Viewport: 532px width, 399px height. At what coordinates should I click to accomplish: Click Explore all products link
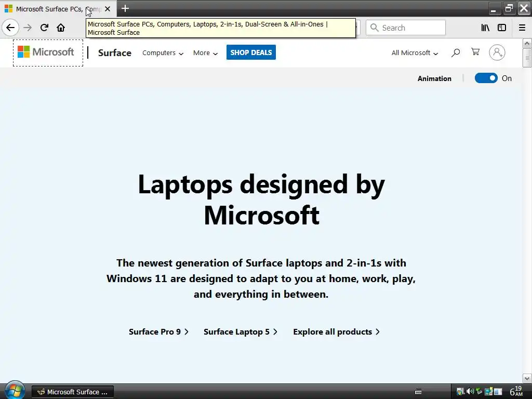point(336,331)
